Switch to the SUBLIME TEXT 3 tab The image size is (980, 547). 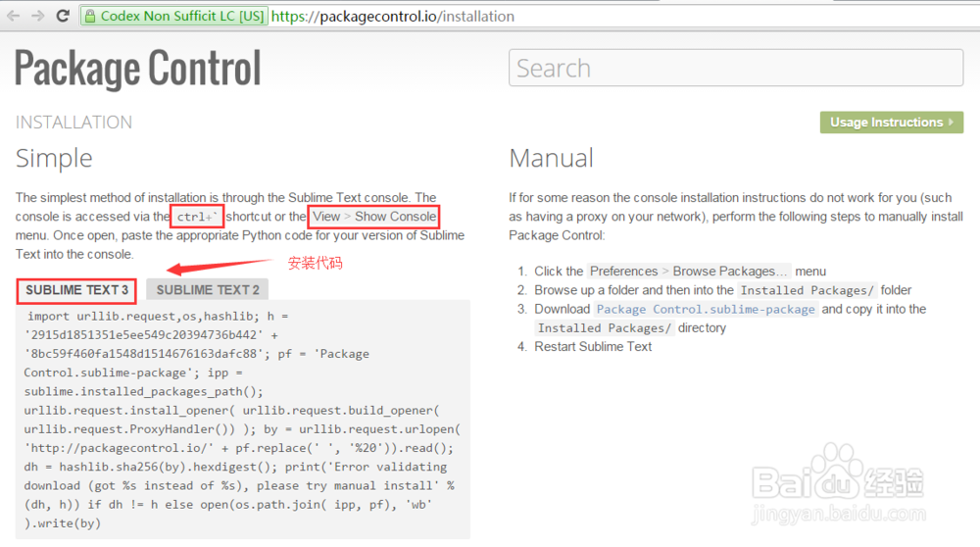[x=76, y=290]
